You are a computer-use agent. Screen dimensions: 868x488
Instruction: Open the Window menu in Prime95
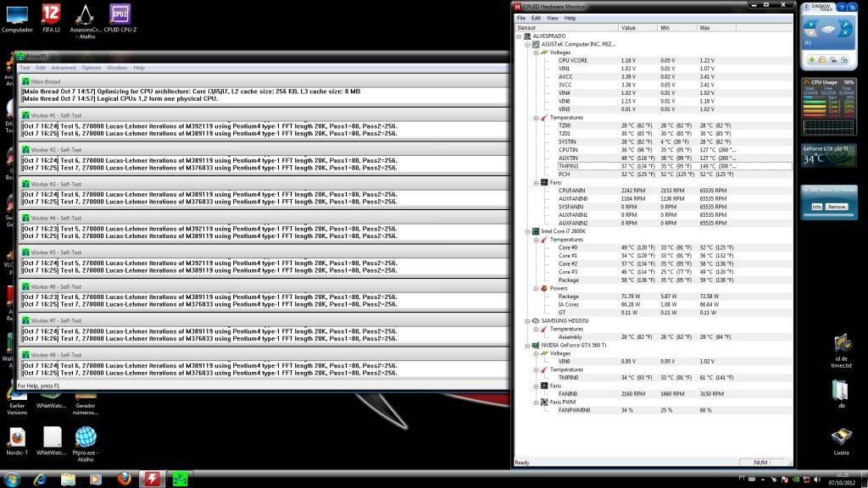(117, 68)
